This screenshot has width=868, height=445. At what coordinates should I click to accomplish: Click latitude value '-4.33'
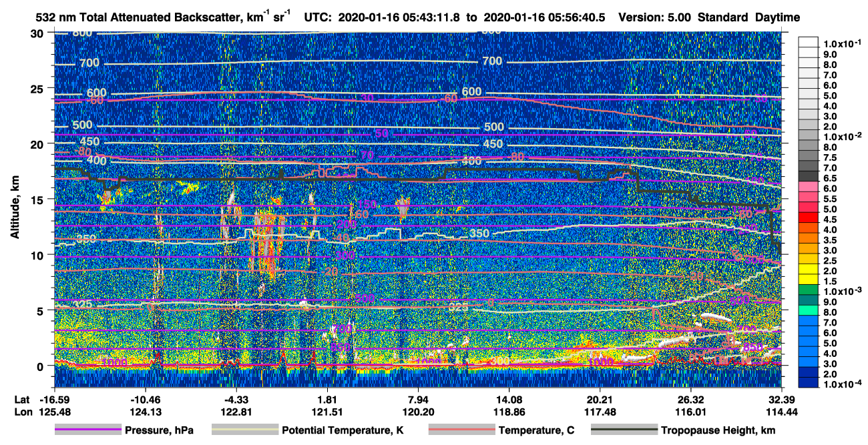(236, 400)
